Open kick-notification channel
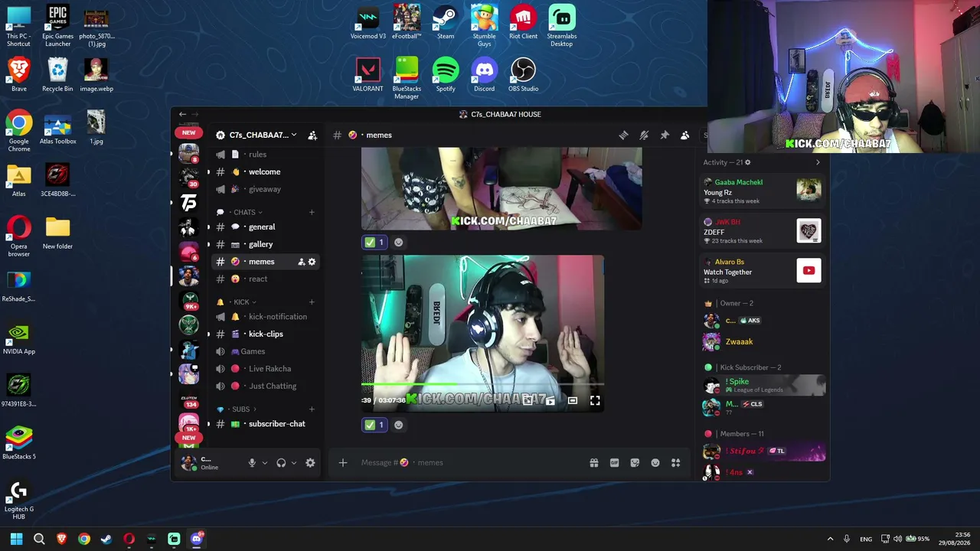Screen dimensions: 980x551 (x=265, y=317)
